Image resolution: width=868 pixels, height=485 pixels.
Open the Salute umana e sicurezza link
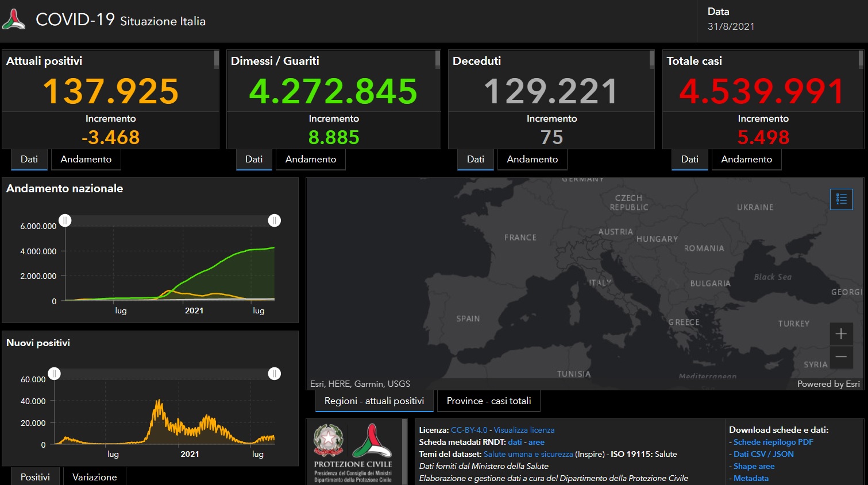pos(528,454)
